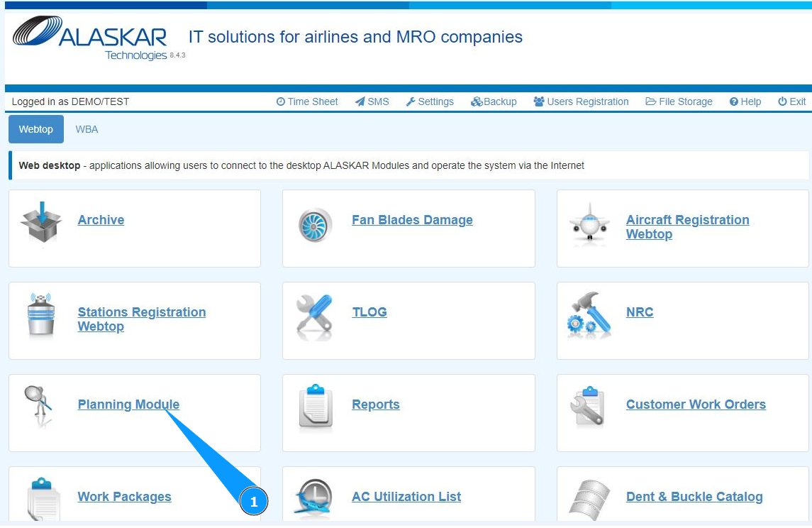Click the Dent & Buckle Catalog icon
The width and height of the screenshot is (812, 528).
589,499
